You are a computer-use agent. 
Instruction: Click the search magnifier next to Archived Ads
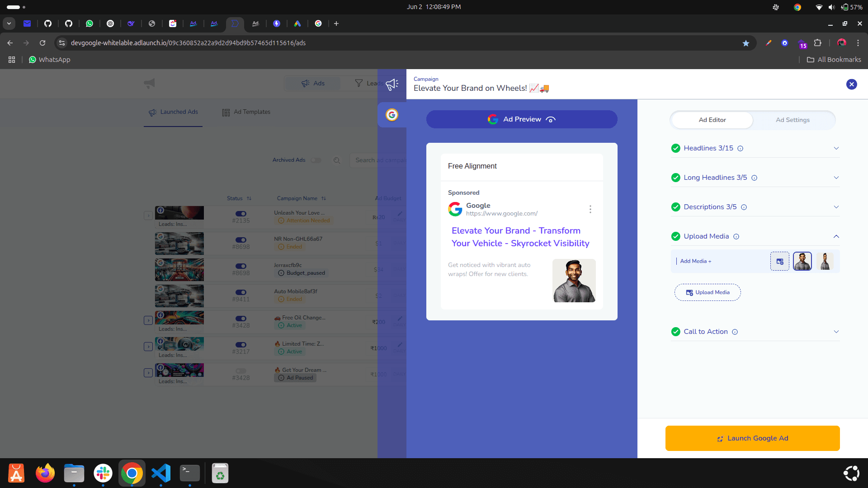click(x=337, y=160)
